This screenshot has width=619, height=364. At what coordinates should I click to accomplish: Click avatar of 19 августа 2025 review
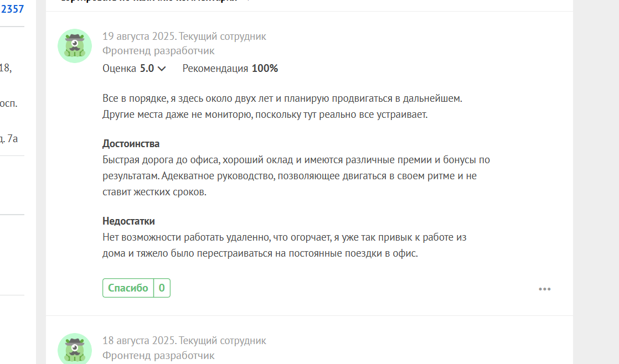pyautogui.click(x=75, y=46)
